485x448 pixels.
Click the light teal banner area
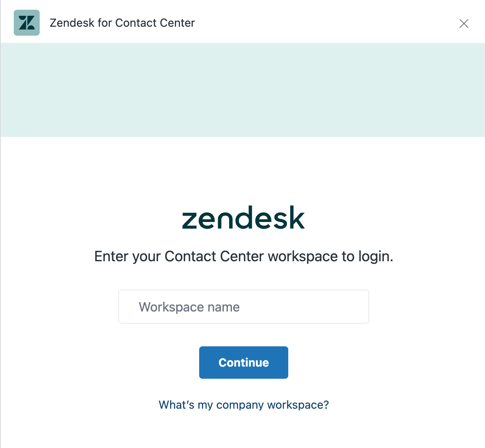pyautogui.click(x=243, y=90)
